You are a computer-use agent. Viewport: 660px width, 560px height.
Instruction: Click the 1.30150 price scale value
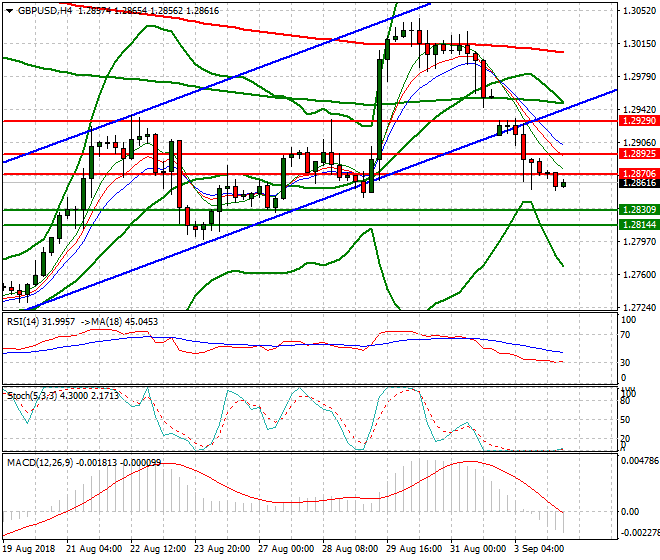pos(639,43)
